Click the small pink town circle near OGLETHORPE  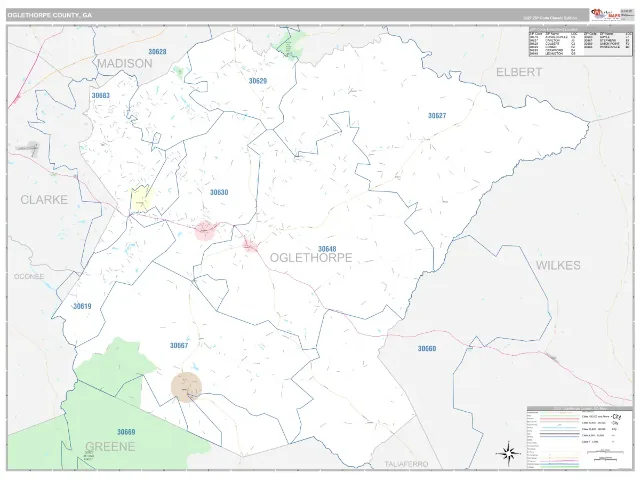250,246
